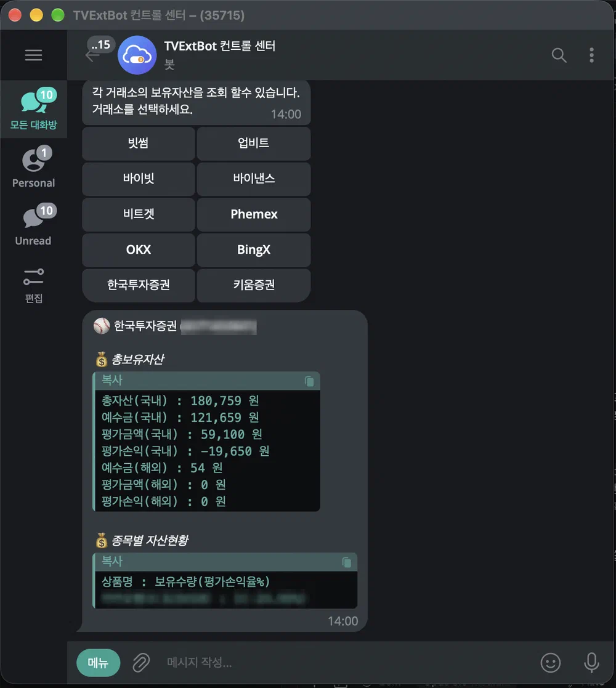Copy the 종목별 자산현황 code block
616x688 pixels.
346,562
